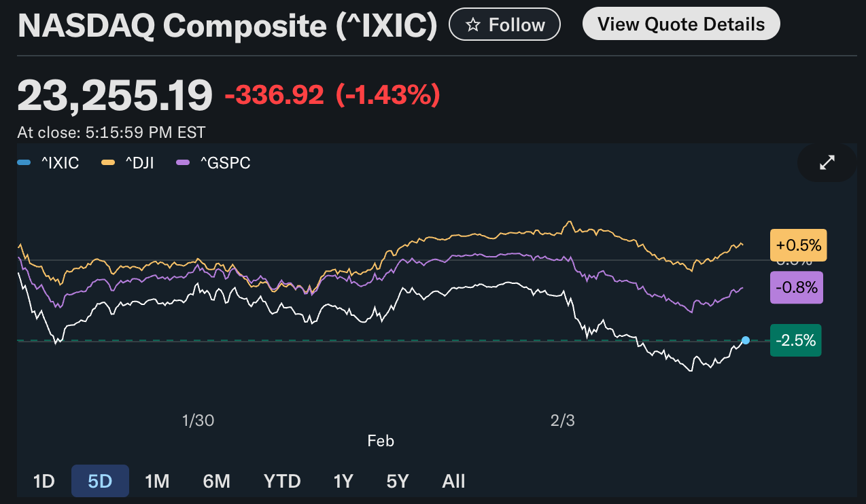Select the All time range tab
The width and height of the screenshot is (866, 504).
tap(453, 481)
